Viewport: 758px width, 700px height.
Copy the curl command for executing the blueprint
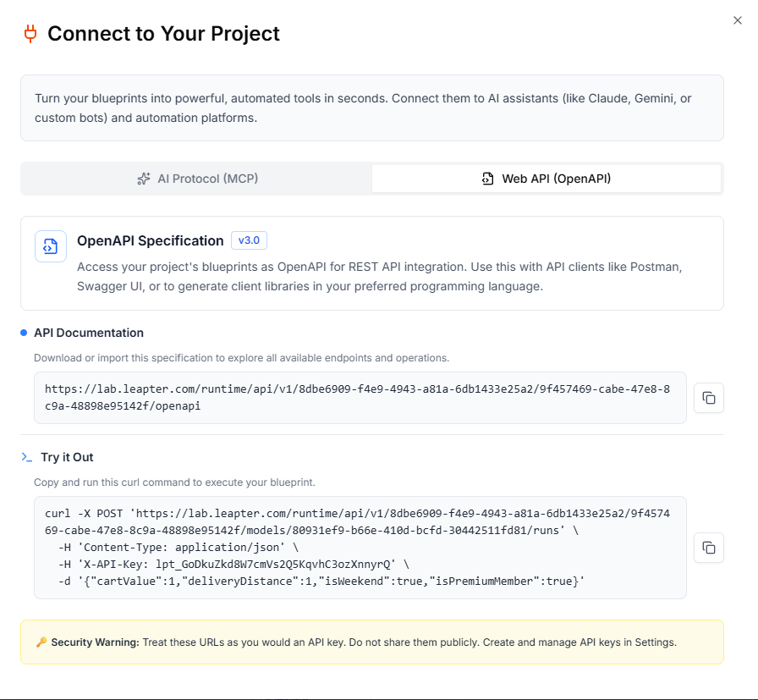pos(709,548)
